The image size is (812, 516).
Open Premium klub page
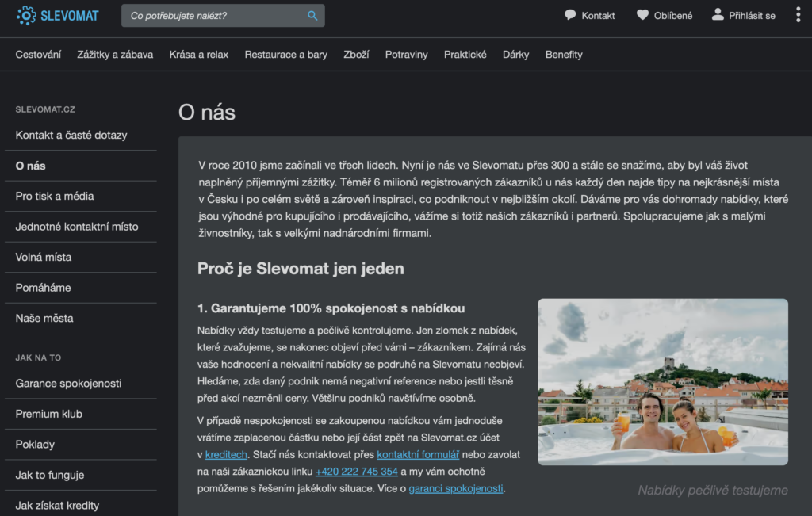coord(48,414)
